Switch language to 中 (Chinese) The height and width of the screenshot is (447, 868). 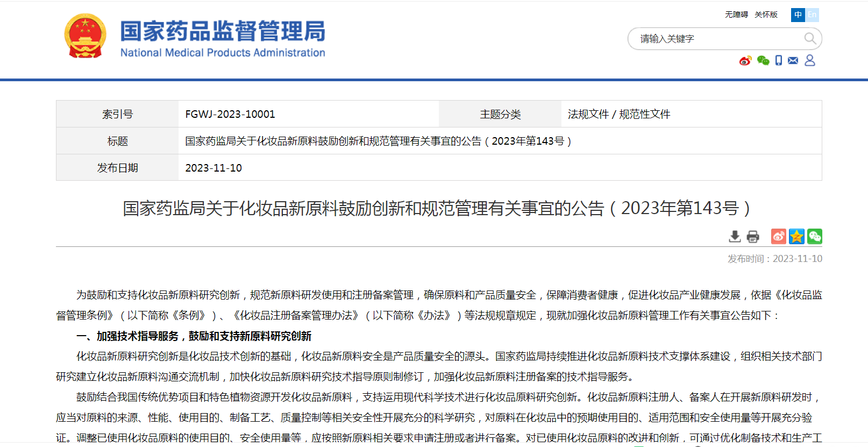tap(798, 15)
